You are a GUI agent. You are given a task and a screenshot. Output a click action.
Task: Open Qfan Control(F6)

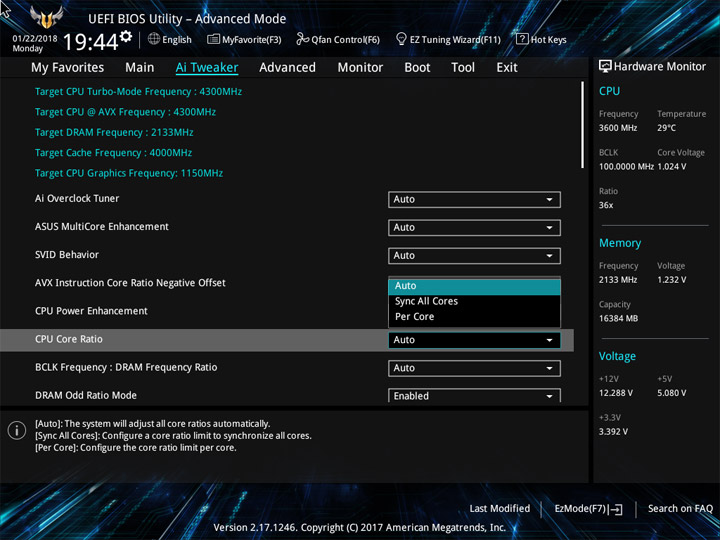pyautogui.click(x=338, y=39)
